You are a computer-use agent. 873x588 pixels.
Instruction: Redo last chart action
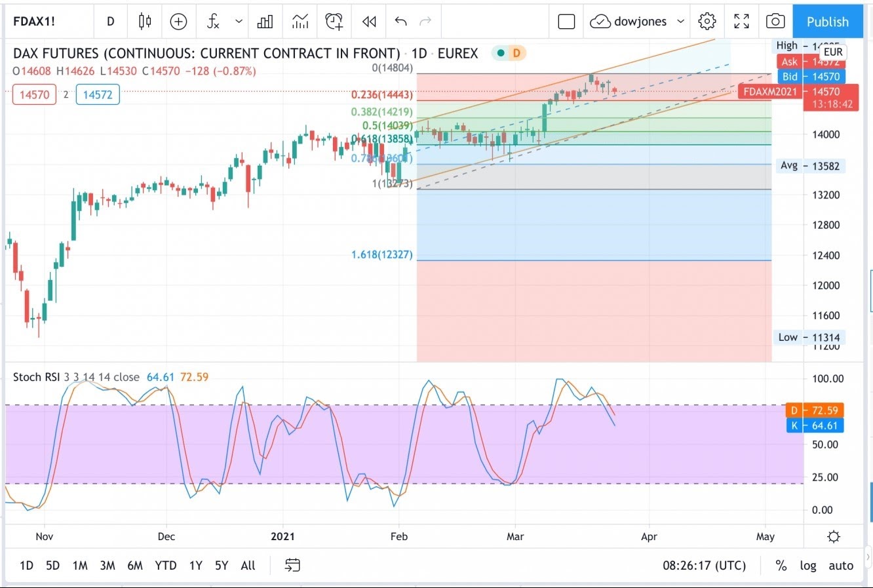tap(425, 22)
